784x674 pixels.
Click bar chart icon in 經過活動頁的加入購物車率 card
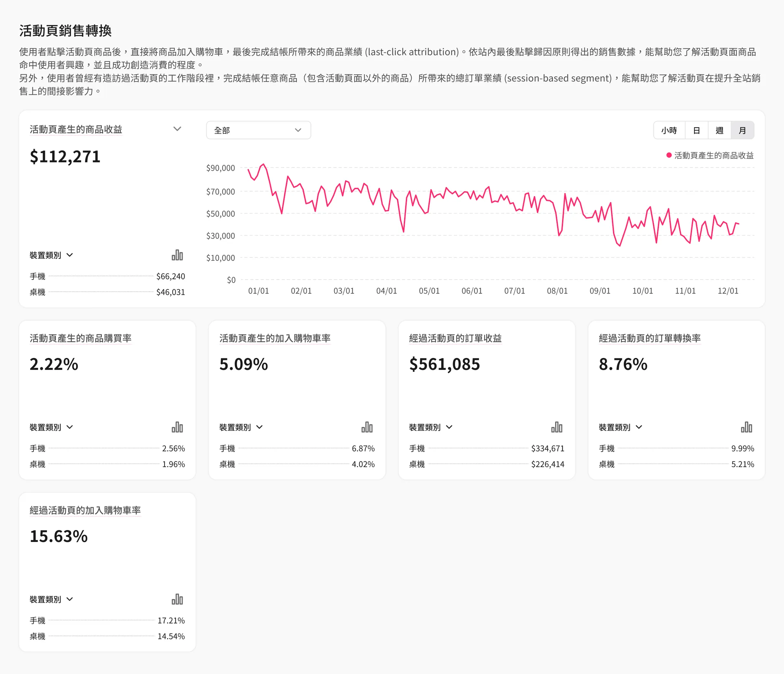pos(177,599)
